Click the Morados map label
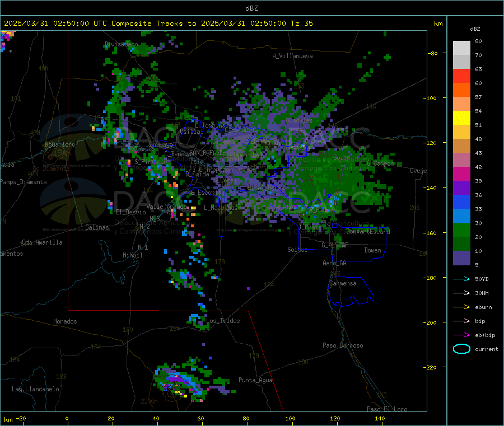The image size is (504, 426). [x=65, y=321]
